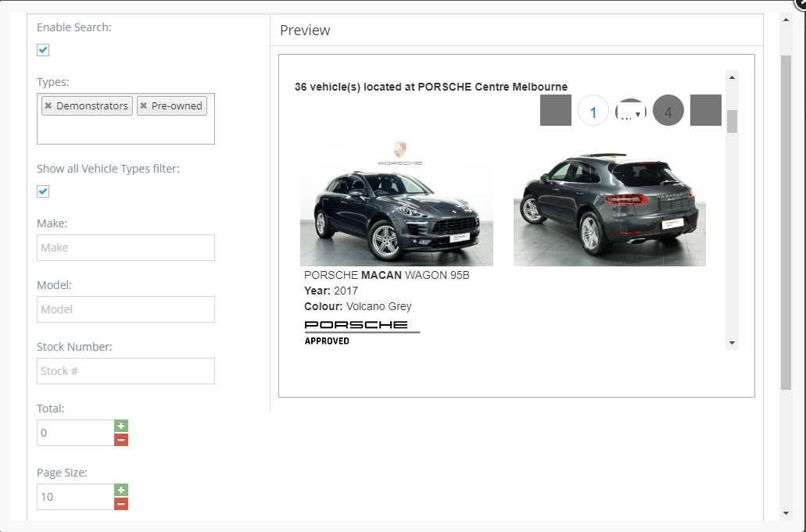Click the Model input field
The image size is (806, 532).
[125, 309]
